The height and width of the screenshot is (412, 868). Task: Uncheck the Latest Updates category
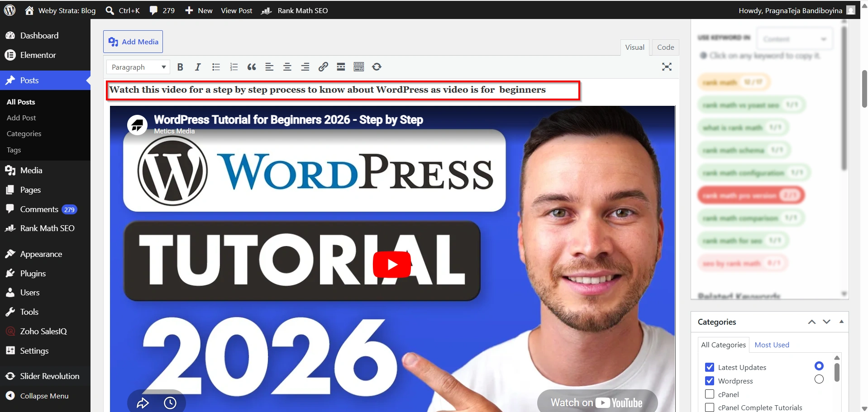710,367
